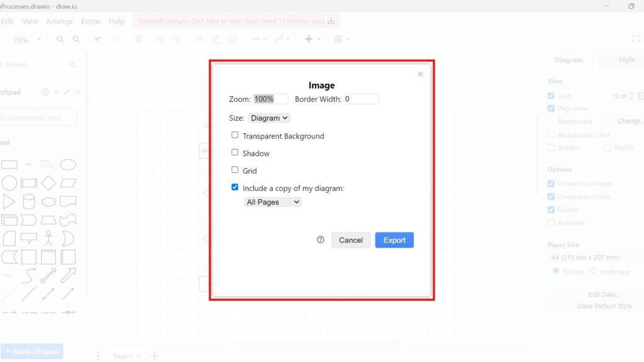
Task: Click the add page plus next to Page-1
Action: point(155,356)
